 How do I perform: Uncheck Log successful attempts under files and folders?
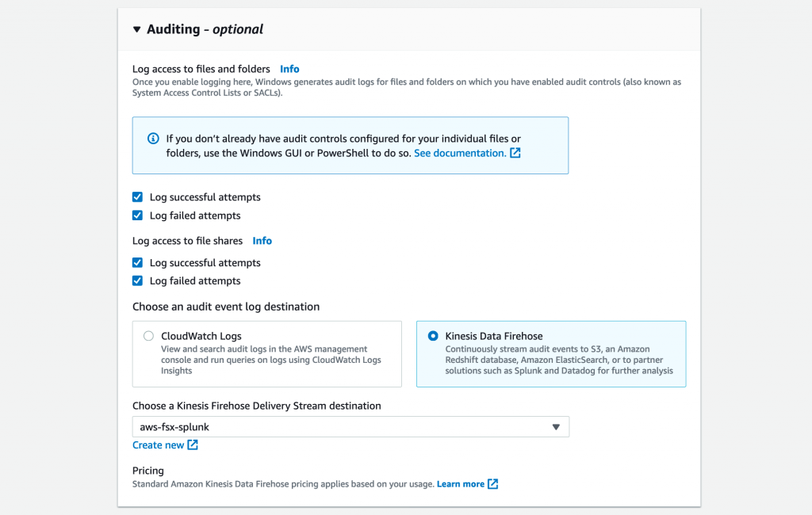point(137,196)
